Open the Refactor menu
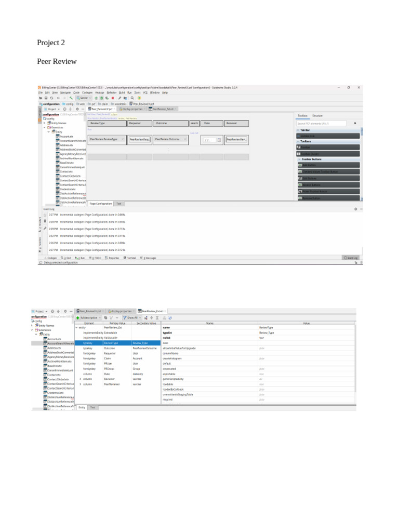This screenshot has width=399, height=532. pos(112,92)
